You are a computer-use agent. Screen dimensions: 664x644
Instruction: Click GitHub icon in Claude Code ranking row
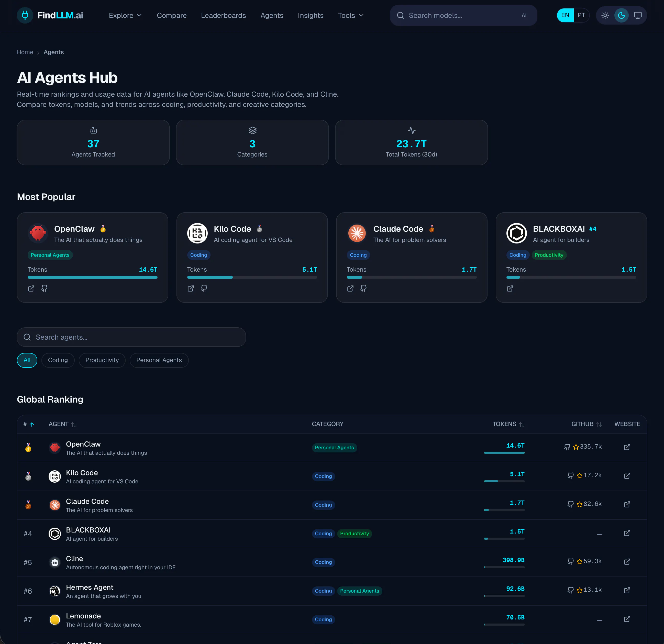tap(571, 504)
